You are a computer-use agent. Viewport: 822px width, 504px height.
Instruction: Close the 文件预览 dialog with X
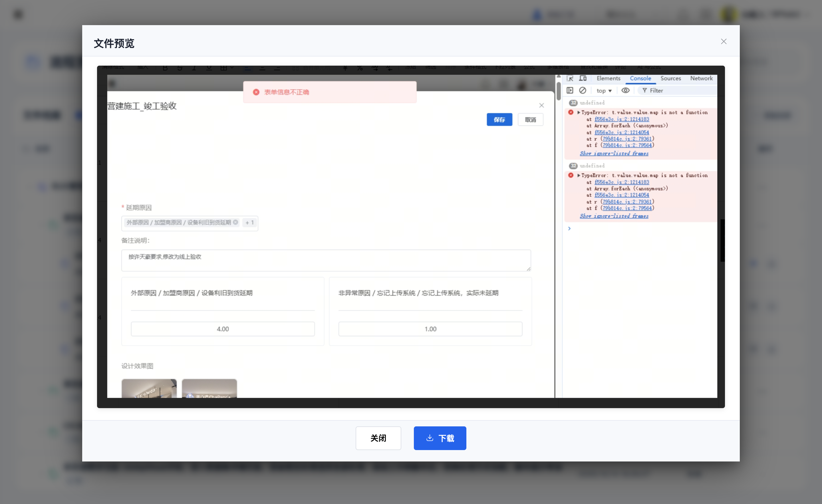(x=723, y=41)
